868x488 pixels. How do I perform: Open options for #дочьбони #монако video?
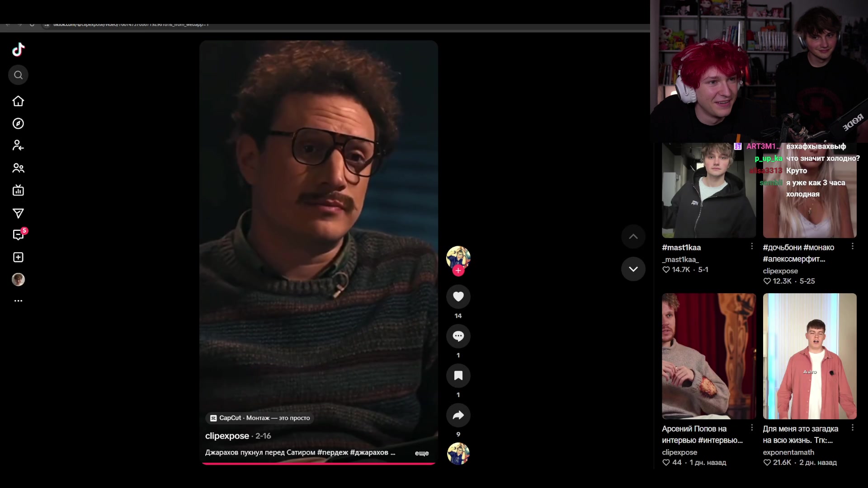[852, 246]
